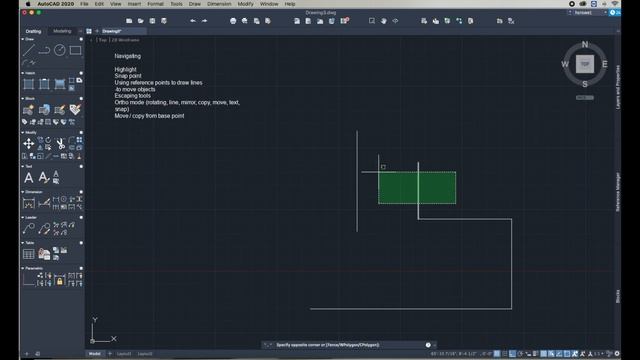Open the Apple menu
The image size is (640, 360).
pos(28,4)
